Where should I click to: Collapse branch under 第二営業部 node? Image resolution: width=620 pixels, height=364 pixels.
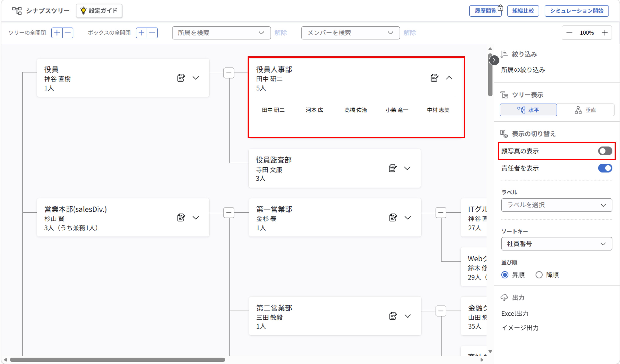pyautogui.click(x=441, y=311)
